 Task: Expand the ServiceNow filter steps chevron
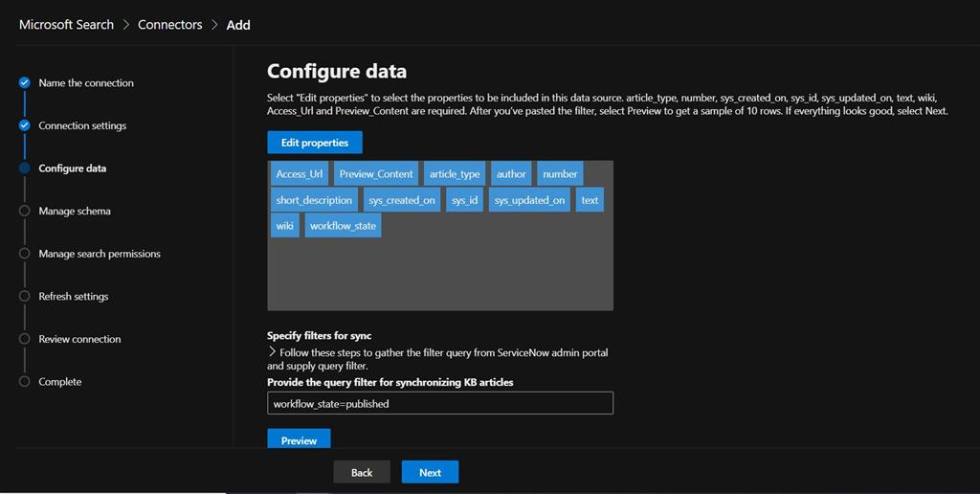click(x=272, y=352)
